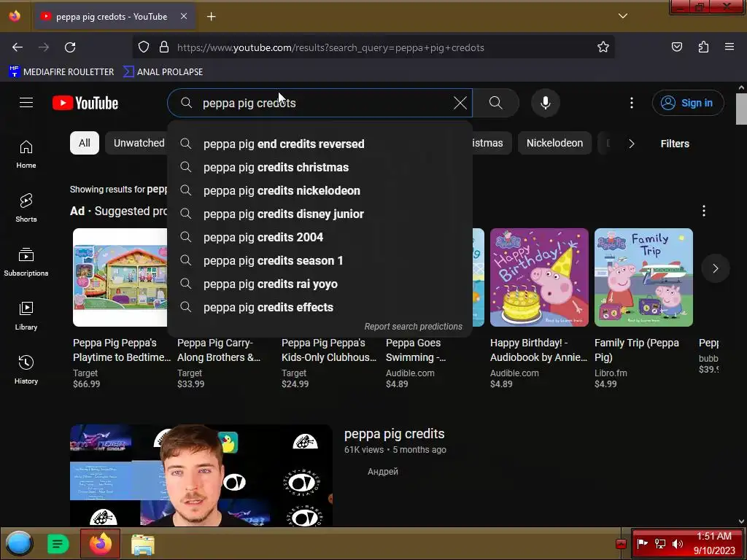The height and width of the screenshot is (560, 747).
Task: Open Family Trip audiobook cover
Action: (643, 277)
